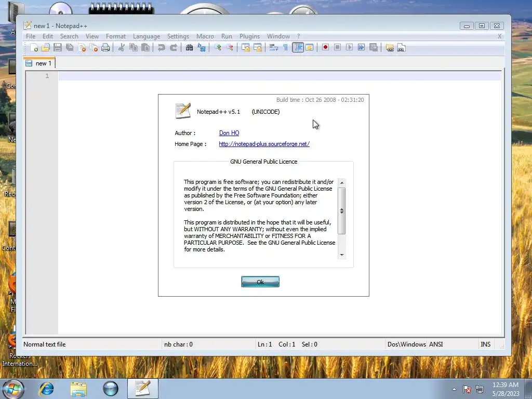Click the Replace toolbar icon
The height and width of the screenshot is (399, 532).
202,47
